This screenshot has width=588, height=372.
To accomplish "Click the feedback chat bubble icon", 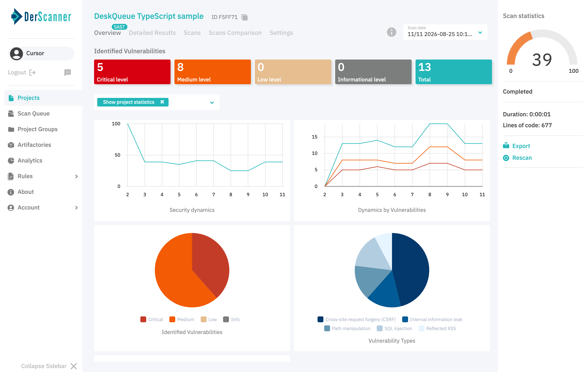I will point(68,72).
